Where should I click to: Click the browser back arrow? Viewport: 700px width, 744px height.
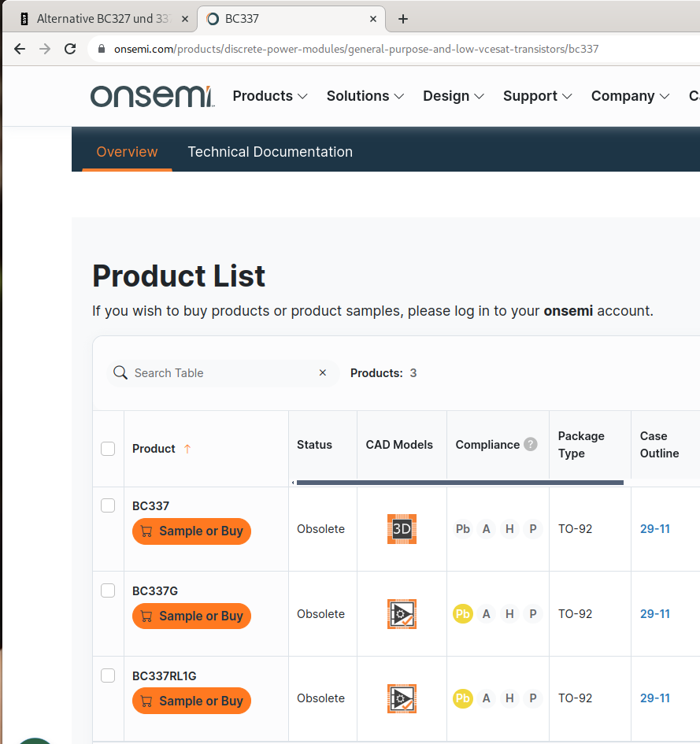pos(20,49)
